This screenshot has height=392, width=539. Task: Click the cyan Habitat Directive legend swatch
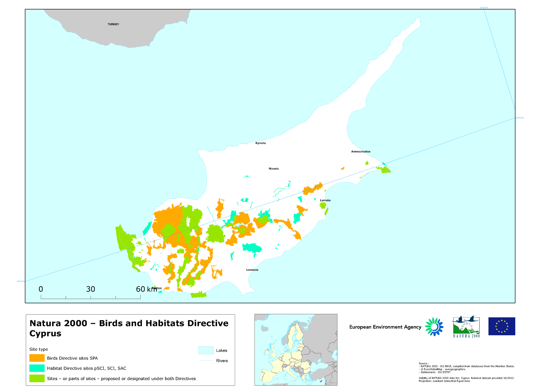pyautogui.click(x=37, y=368)
